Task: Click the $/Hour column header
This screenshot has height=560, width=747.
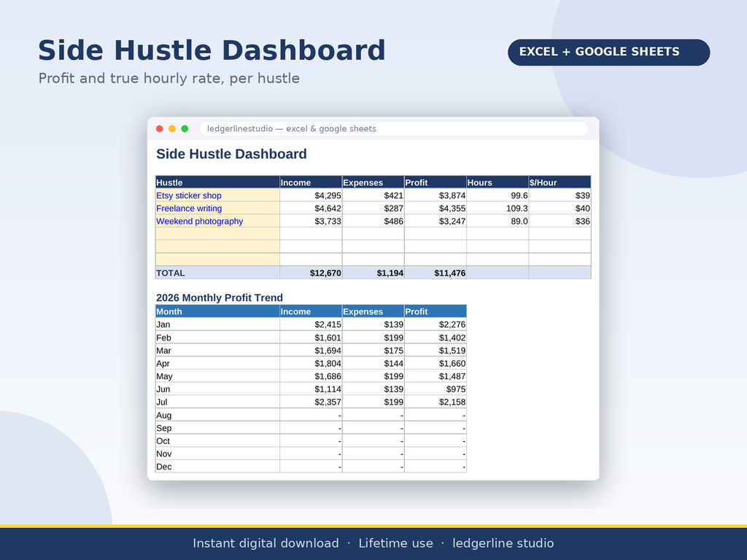Action: pos(560,182)
